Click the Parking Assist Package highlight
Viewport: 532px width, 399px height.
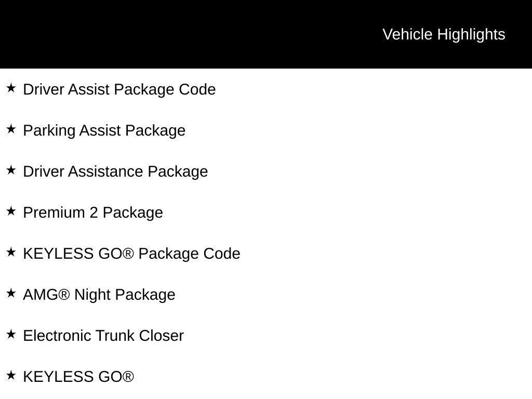[104, 130]
